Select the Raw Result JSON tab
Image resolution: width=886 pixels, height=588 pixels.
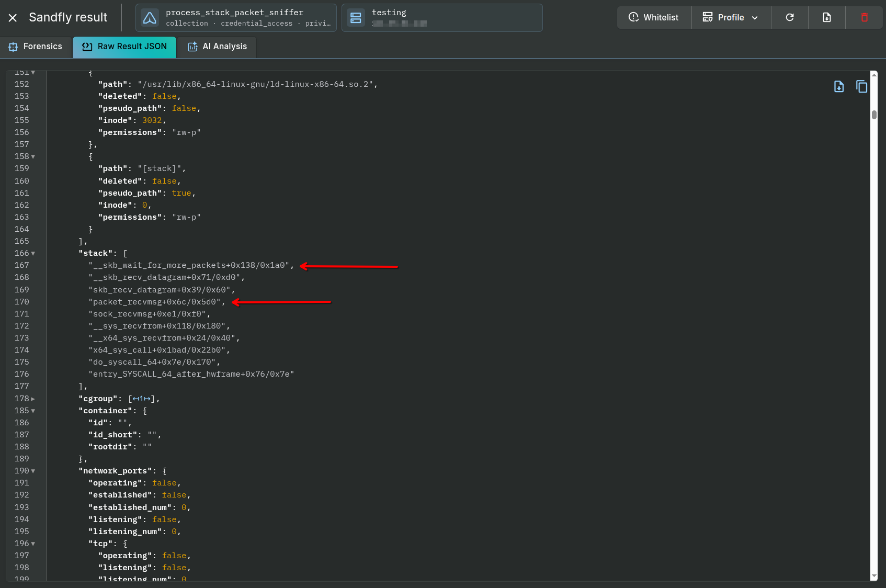[124, 47]
